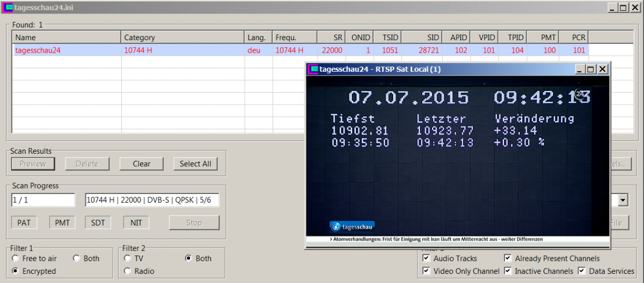Viewport: 644px width, 283px height.
Task: Maximize the RTSP Sat Local preview window
Action: click(x=591, y=69)
